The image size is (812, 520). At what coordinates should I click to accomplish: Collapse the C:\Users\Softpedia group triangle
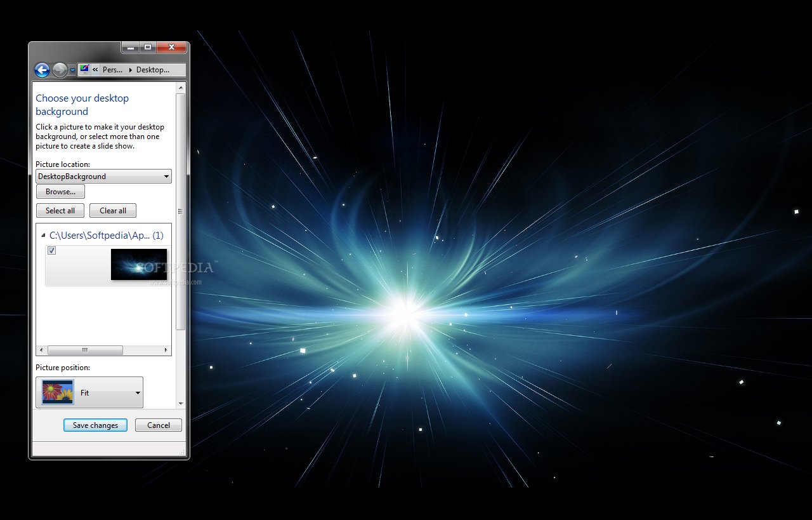click(x=43, y=236)
